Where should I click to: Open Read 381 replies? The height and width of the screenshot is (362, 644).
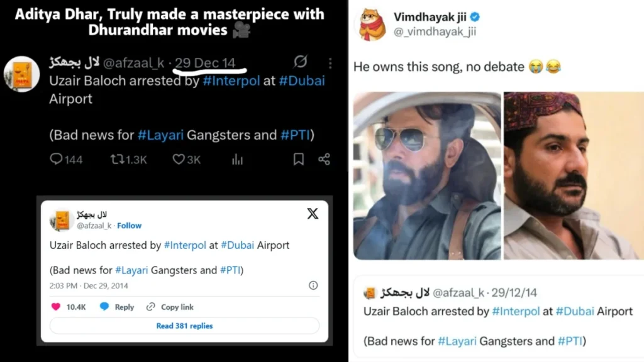coord(184,326)
